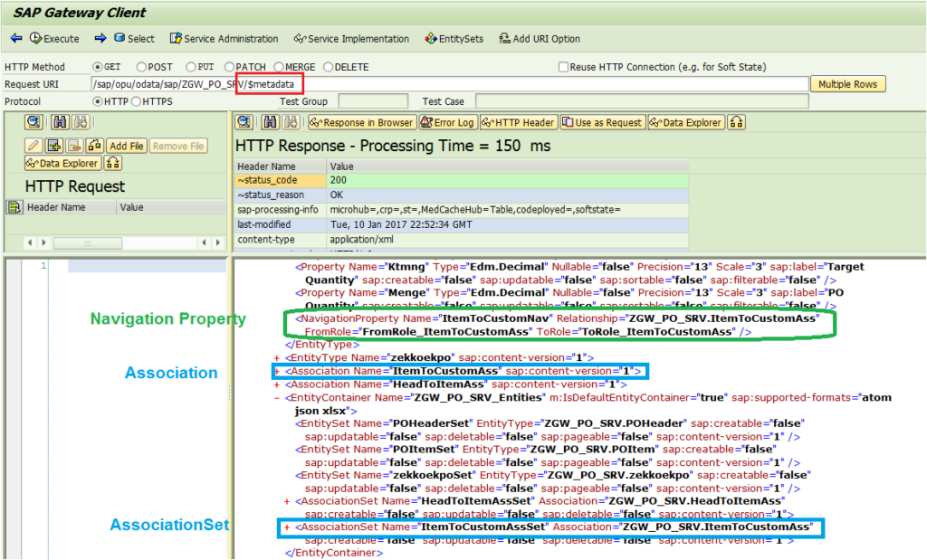Select the PATCH HTTP method
Viewport: 927px width, 560px height.
tap(229, 67)
